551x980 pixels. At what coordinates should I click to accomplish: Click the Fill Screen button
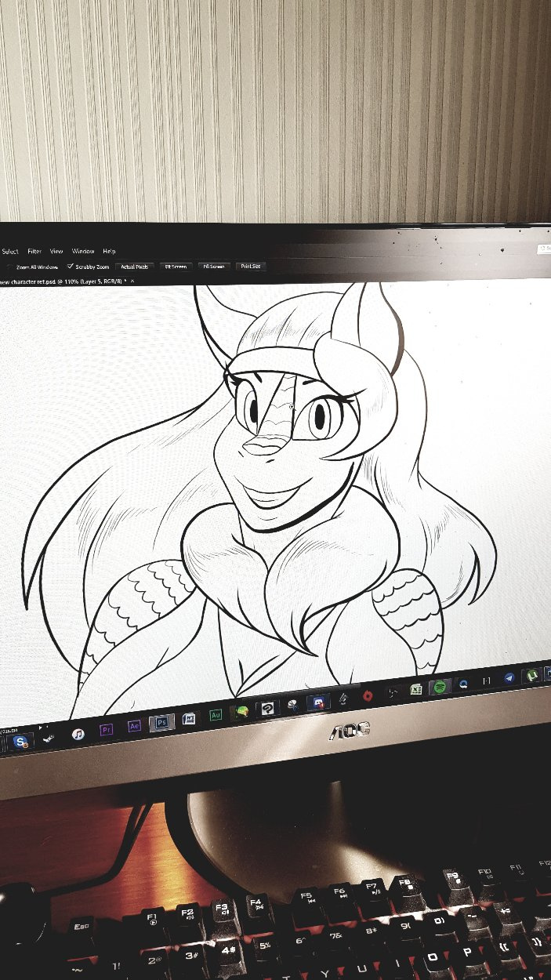pyautogui.click(x=213, y=267)
